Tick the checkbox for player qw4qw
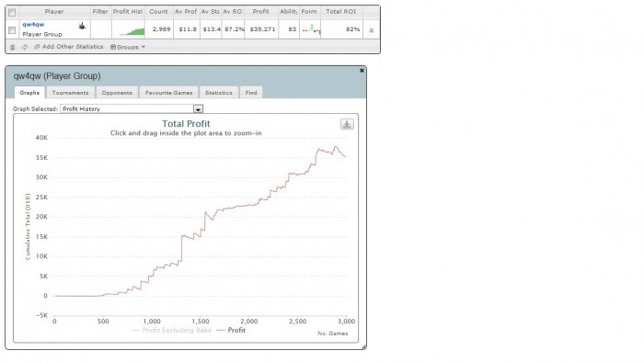This screenshot has width=644, height=362. [12, 30]
